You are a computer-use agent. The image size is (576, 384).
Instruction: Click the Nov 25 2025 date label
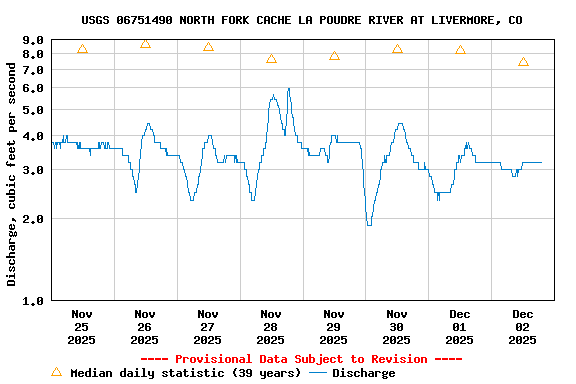click(x=82, y=327)
